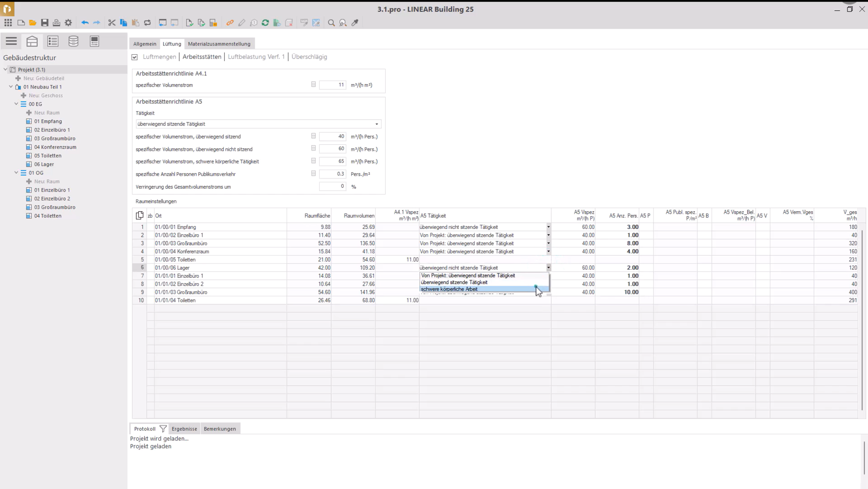Save the project with the floppy disk icon
The image size is (868, 489).
(44, 22)
